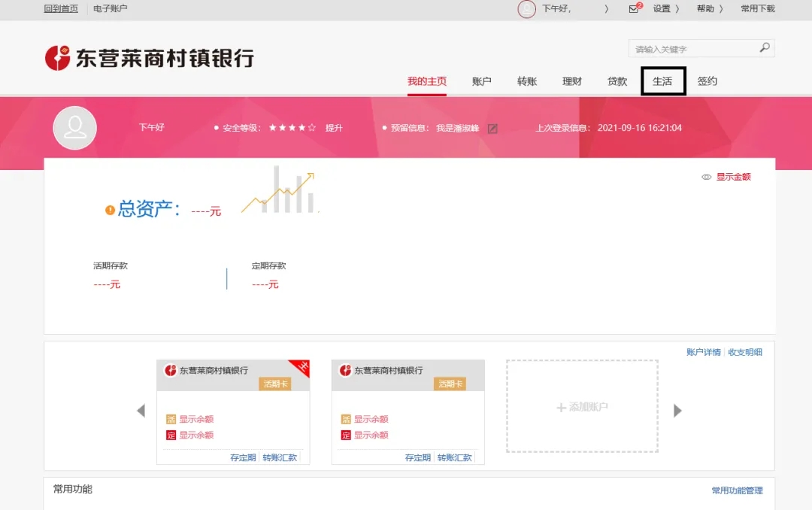Image resolution: width=812 pixels, height=510 pixels.
Task: Show next account cards with right arrow
Action: (677, 411)
